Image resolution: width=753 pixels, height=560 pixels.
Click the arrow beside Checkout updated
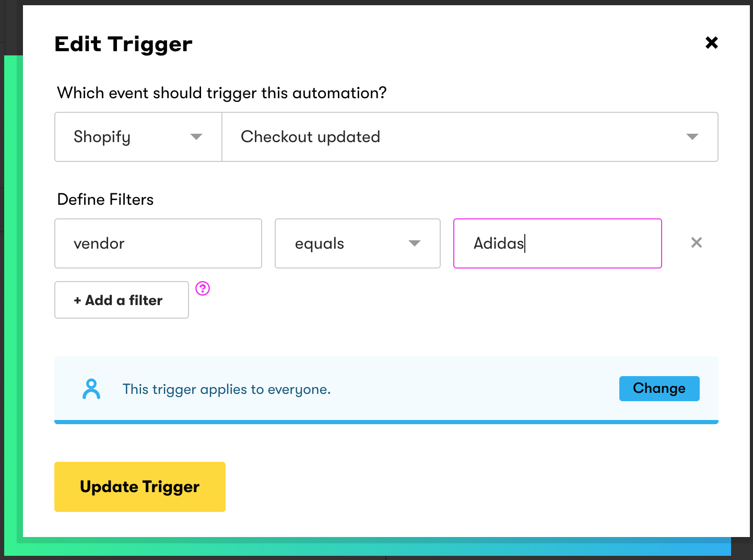pyautogui.click(x=692, y=137)
